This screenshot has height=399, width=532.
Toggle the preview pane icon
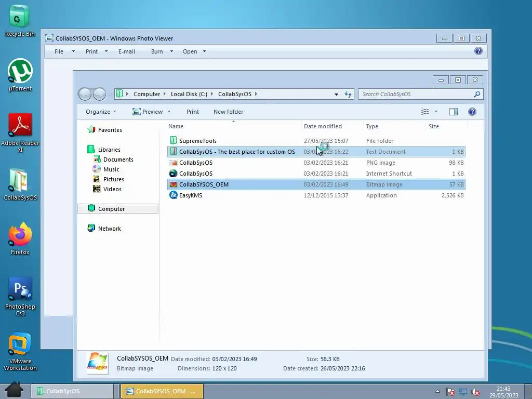click(453, 112)
